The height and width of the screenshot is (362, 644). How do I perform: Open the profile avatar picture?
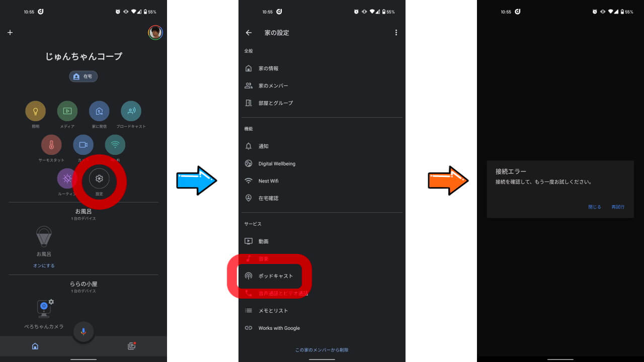pyautogui.click(x=155, y=33)
